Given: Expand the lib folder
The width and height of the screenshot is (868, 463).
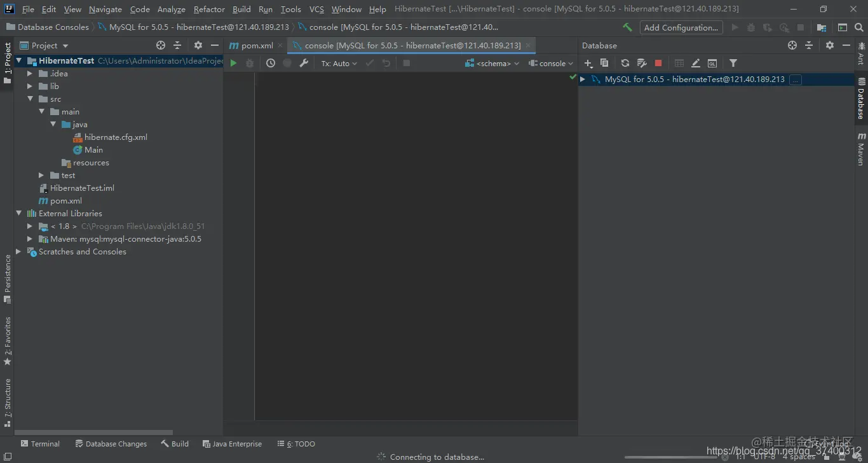Looking at the screenshot, I should 30,86.
